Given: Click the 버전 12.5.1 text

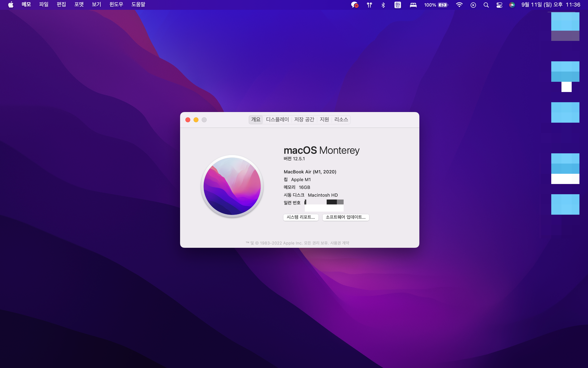Looking at the screenshot, I should tap(294, 159).
